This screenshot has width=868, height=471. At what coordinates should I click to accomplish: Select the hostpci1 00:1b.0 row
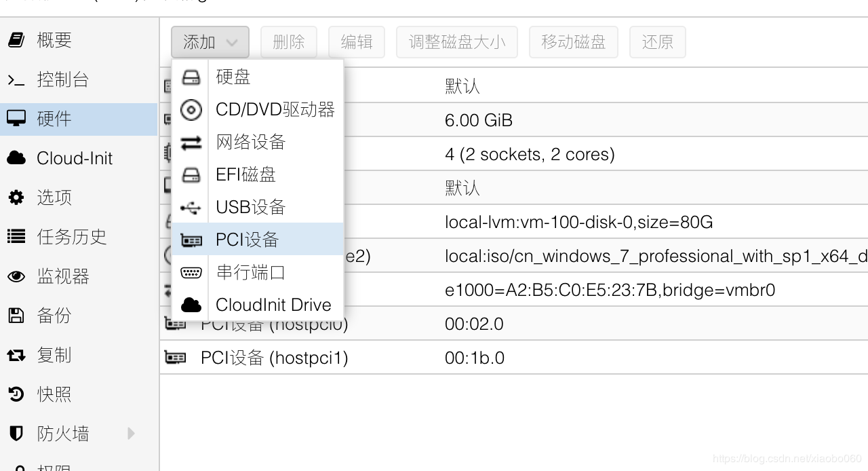point(475,358)
